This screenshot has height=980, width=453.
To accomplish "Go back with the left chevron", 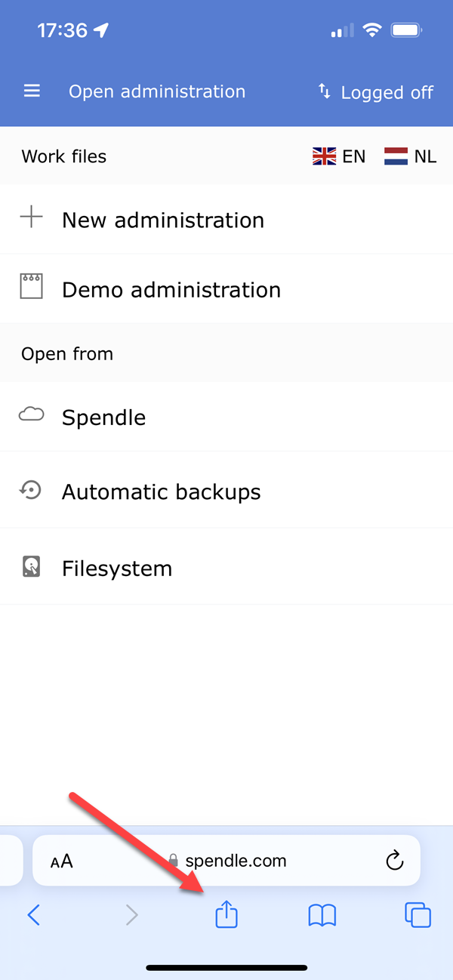I will 33,915.
